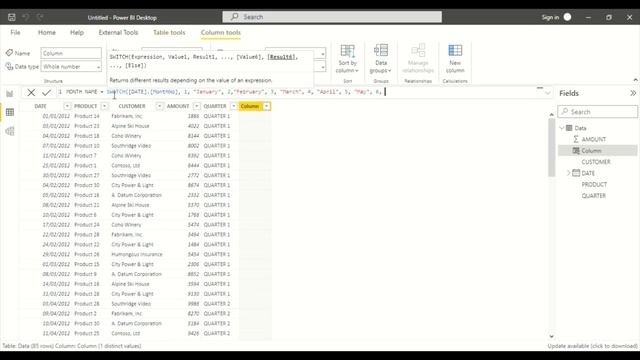The height and width of the screenshot is (360, 640).
Task: Click the sigma icon beside AMOUNT field
Action: (x=576, y=139)
